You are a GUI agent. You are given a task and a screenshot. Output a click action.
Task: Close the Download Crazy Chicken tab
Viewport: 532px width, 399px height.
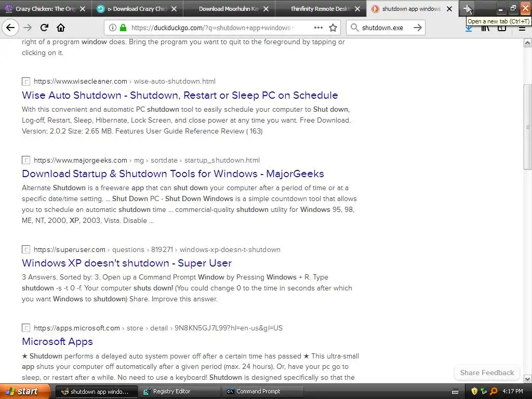[174, 9]
